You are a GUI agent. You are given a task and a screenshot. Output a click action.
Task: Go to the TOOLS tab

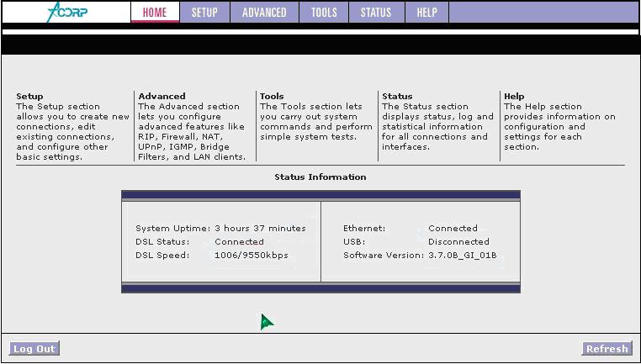pos(324,13)
